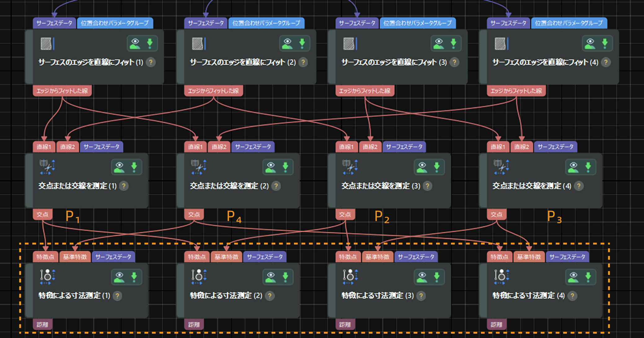Select 直線1 input port of intersection step (1)
Viewport: 644px width, 338px height.
[44, 147]
